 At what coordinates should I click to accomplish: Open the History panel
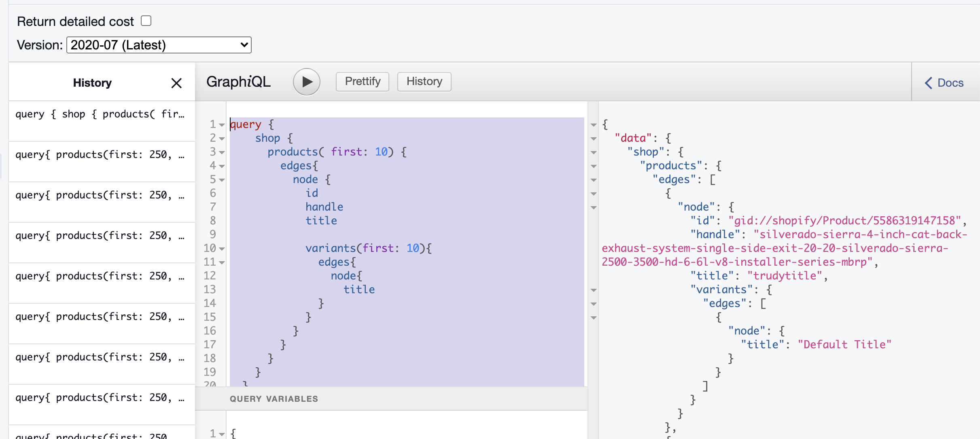(x=424, y=81)
